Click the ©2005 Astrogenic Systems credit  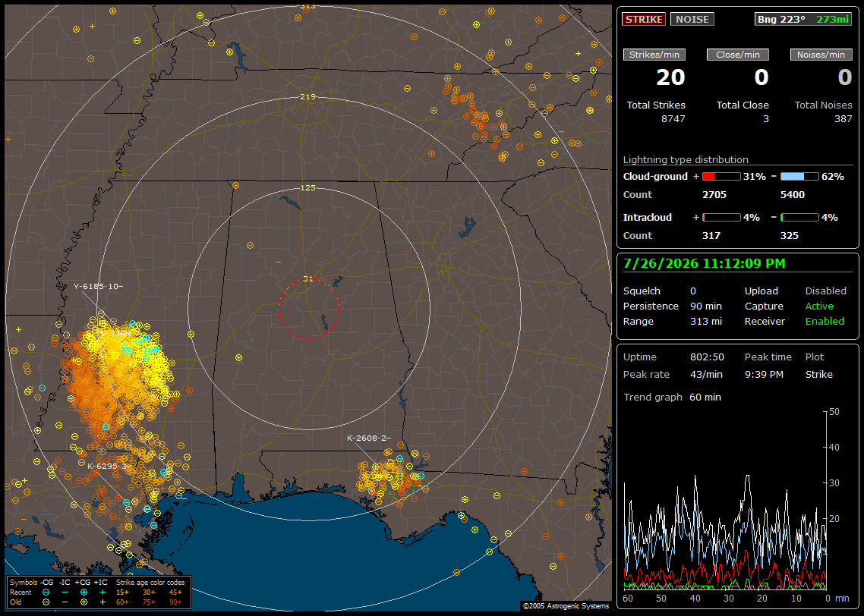coord(566,606)
